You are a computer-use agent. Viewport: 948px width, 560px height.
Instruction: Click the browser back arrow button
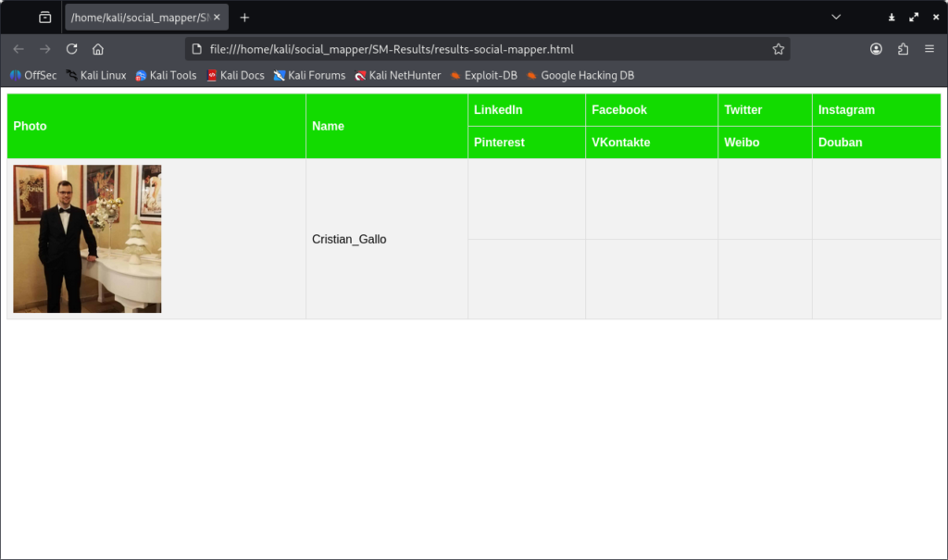(x=19, y=49)
